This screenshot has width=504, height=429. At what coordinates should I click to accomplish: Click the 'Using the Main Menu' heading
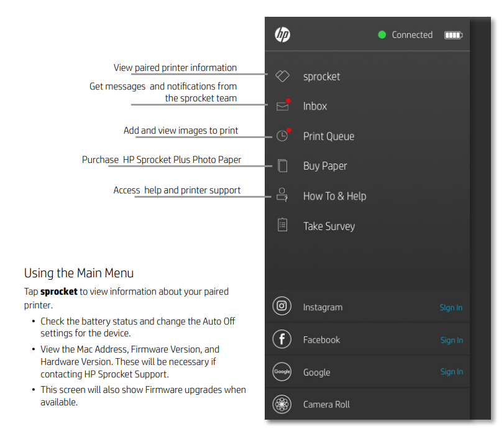tap(79, 273)
